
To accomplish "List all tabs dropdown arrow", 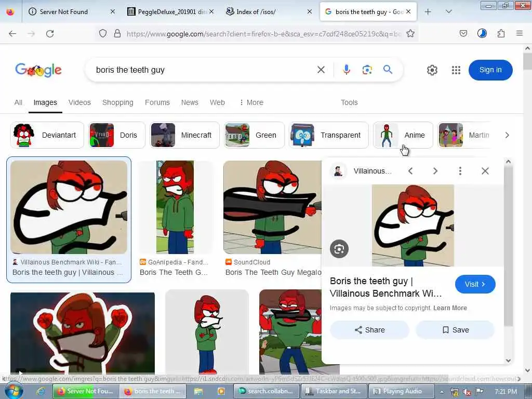I will pyautogui.click(x=448, y=12).
